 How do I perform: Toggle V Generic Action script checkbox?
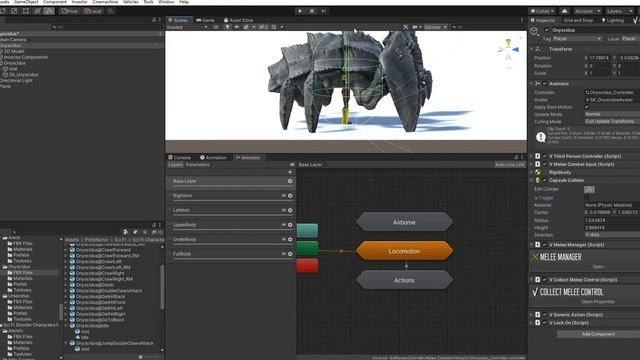pos(544,315)
